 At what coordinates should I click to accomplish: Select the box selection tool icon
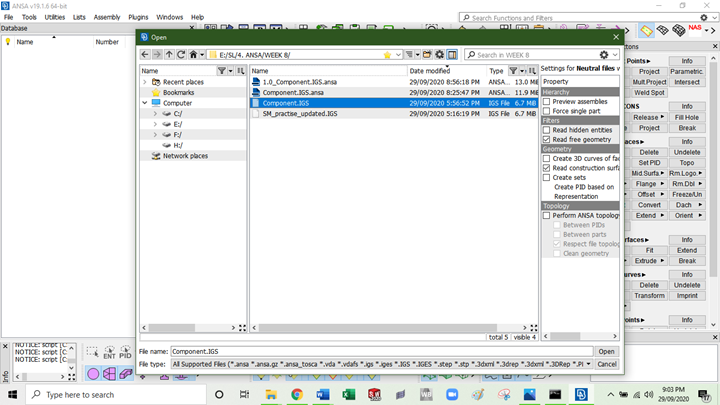pos(92,352)
